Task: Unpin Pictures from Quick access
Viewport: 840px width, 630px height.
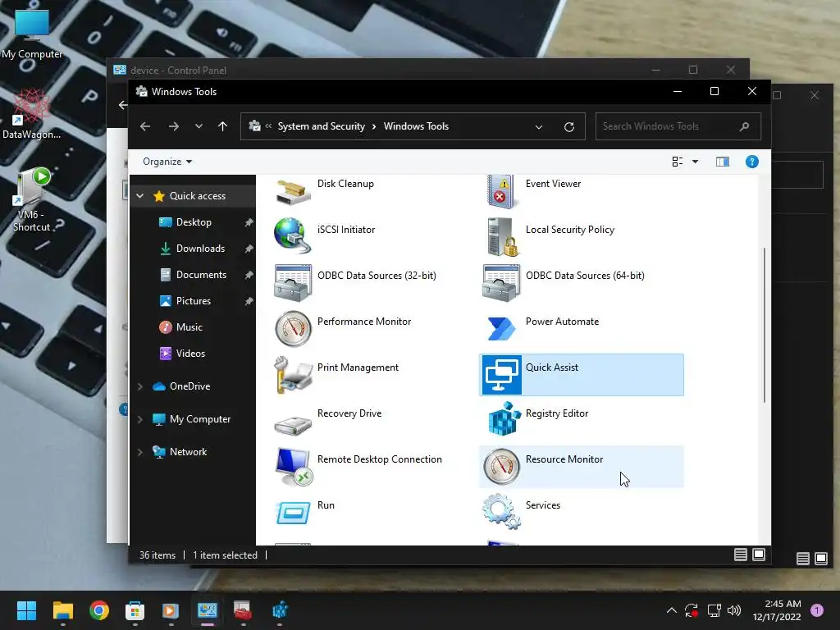Action: tap(249, 301)
